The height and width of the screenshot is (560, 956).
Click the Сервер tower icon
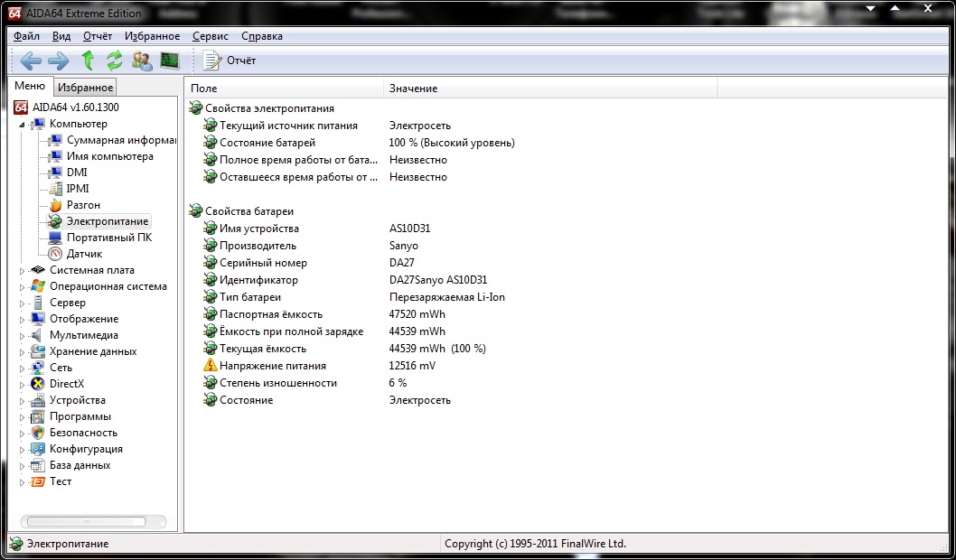tap(38, 303)
